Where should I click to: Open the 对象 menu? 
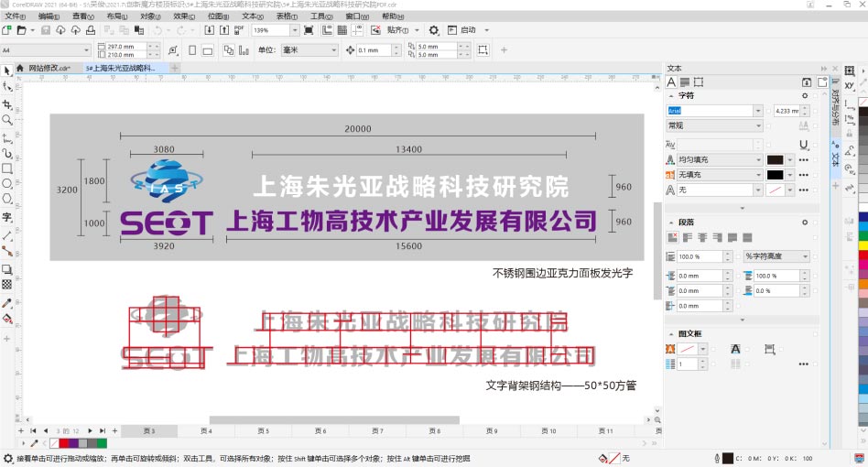tap(150, 16)
